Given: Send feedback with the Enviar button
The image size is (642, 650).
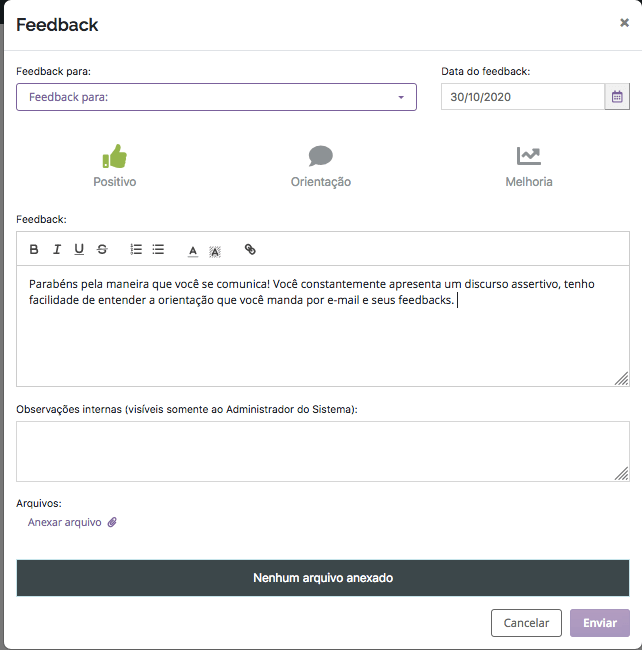Looking at the screenshot, I should (x=600, y=623).
